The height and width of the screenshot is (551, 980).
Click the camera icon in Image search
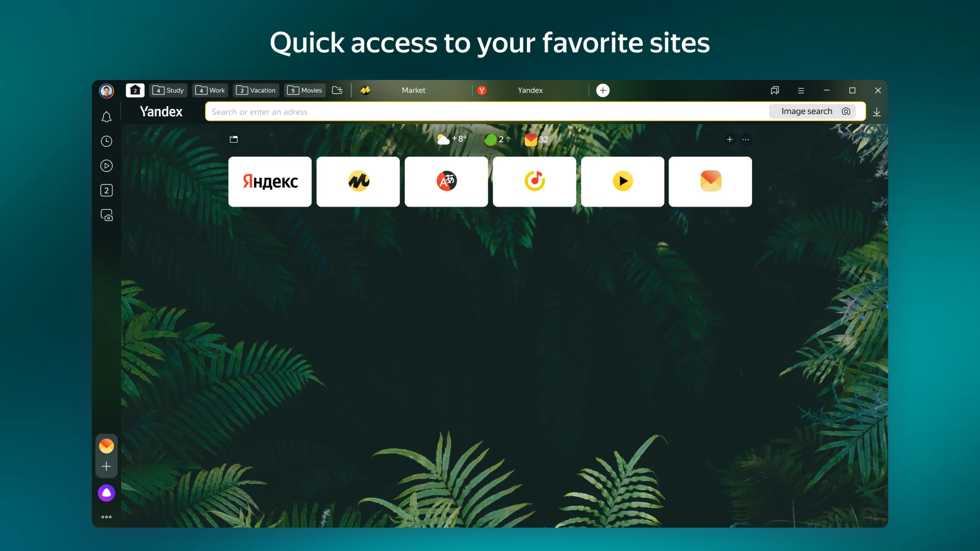846,111
